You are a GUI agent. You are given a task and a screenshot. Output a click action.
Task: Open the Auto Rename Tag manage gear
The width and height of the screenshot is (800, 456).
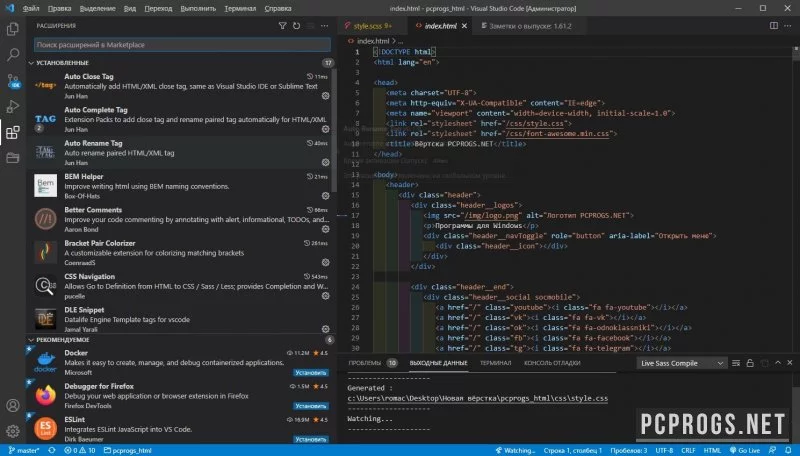[x=326, y=162]
